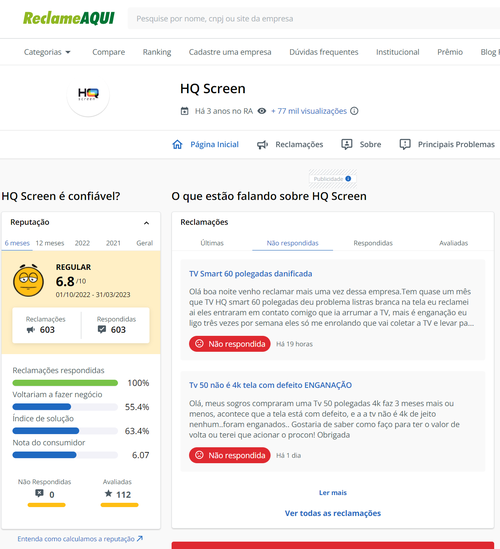Click Ver todas as reclamações link
This screenshot has height=549, width=500.
click(x=333, y=513)
